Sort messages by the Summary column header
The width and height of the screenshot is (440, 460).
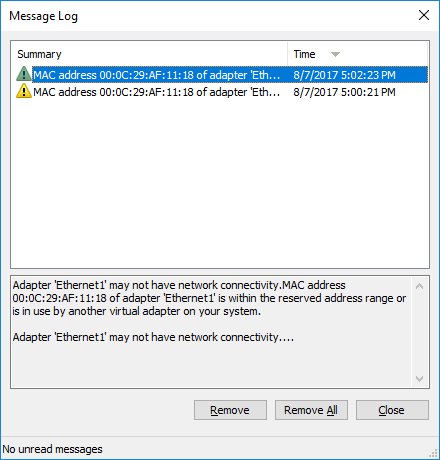[149, 54]
